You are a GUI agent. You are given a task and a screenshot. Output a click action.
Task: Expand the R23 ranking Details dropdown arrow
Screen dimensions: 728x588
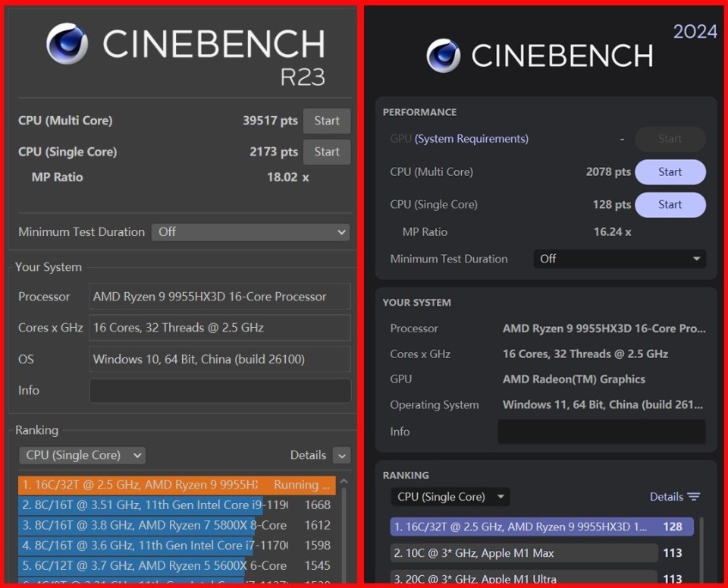(x=342, y=456)
